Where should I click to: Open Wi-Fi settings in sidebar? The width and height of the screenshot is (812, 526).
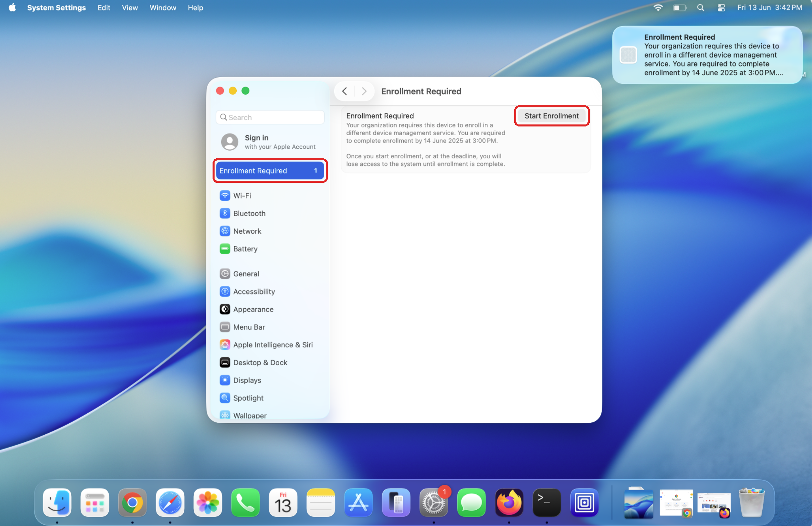270,196
